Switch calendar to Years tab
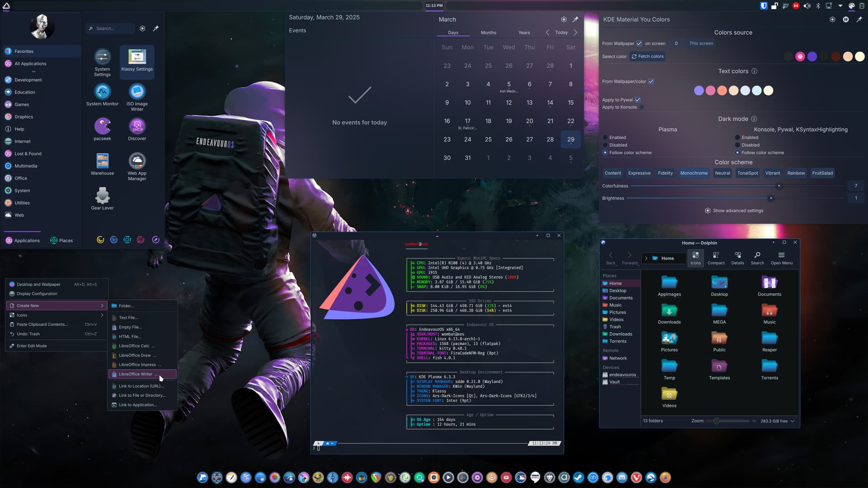 (524, 33)
